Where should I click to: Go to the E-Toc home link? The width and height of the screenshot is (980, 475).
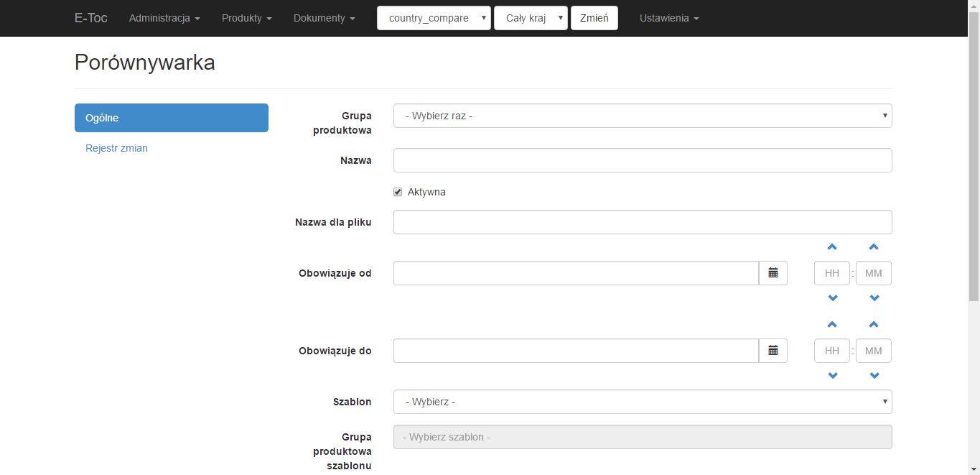[91, 18]
